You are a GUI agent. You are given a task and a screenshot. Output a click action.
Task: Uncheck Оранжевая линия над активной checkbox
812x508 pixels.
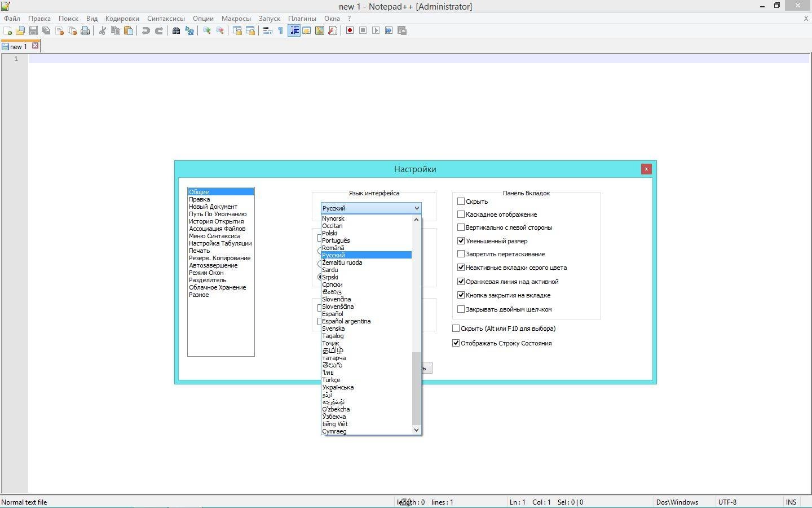click(x=461, y=281)
